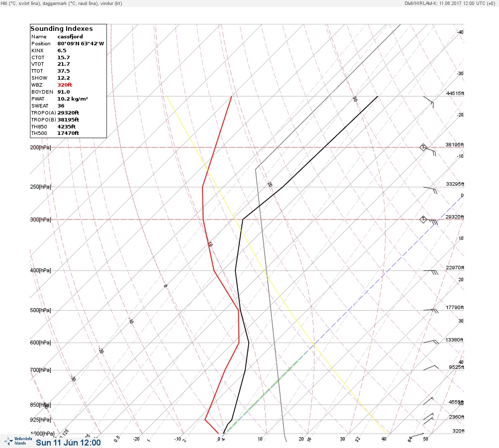Click the 50 label on bottom temperature axis
This screenshot has width=499, height=448.
click(x=425, y=439)
